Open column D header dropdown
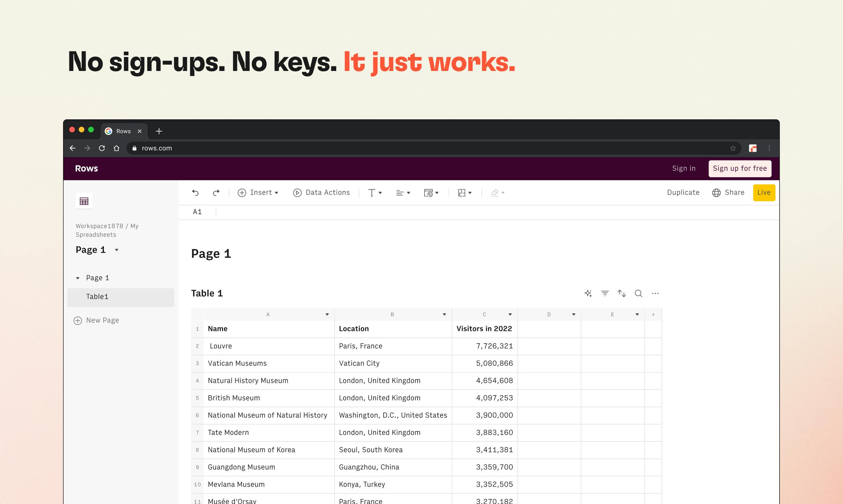The width and height of the screenshot is (843, 504). point(574,314)
